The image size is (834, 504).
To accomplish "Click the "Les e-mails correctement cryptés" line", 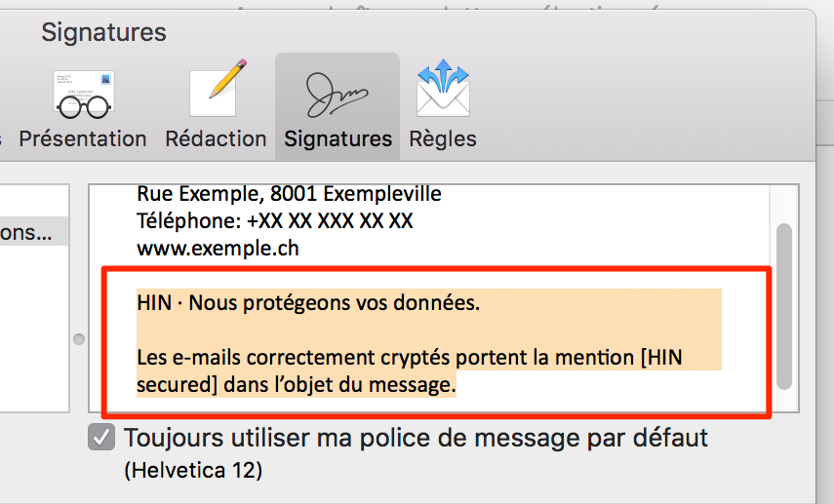I will pos(410,357).
